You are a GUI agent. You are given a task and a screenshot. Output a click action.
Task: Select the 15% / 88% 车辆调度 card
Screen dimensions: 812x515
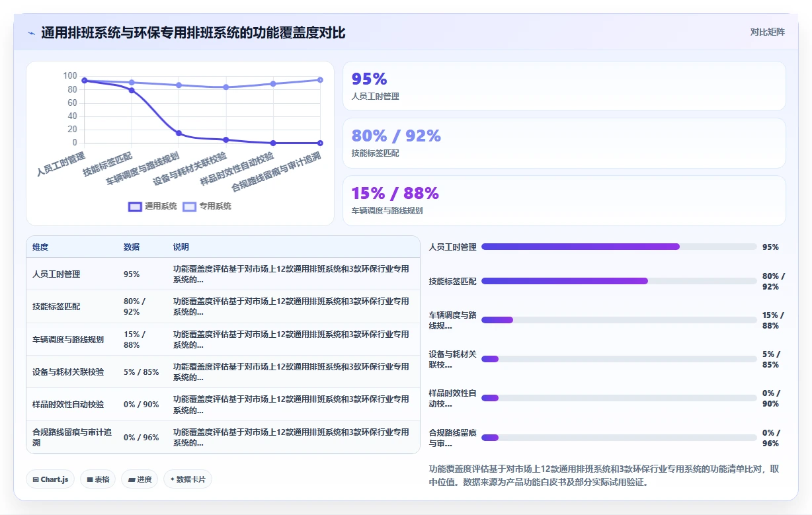[x=564, y=200]
